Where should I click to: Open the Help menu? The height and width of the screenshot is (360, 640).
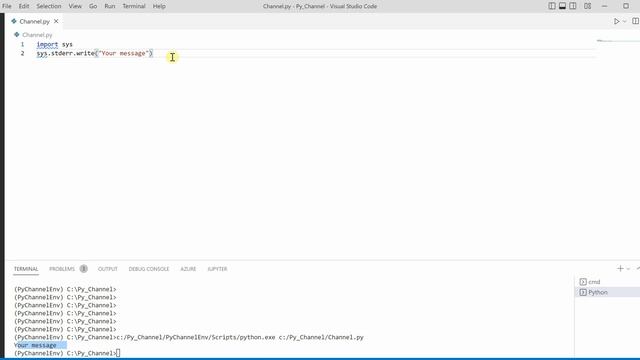[x=159, y=6]
